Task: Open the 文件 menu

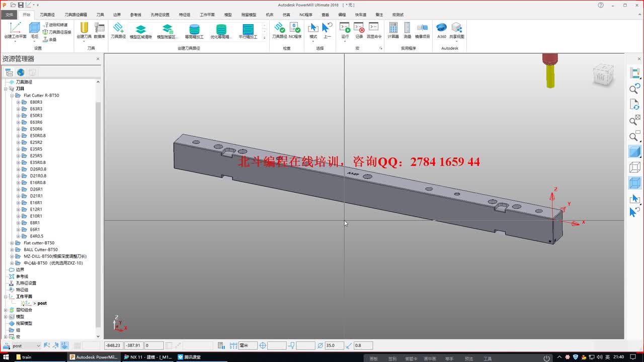Action: 10,15
